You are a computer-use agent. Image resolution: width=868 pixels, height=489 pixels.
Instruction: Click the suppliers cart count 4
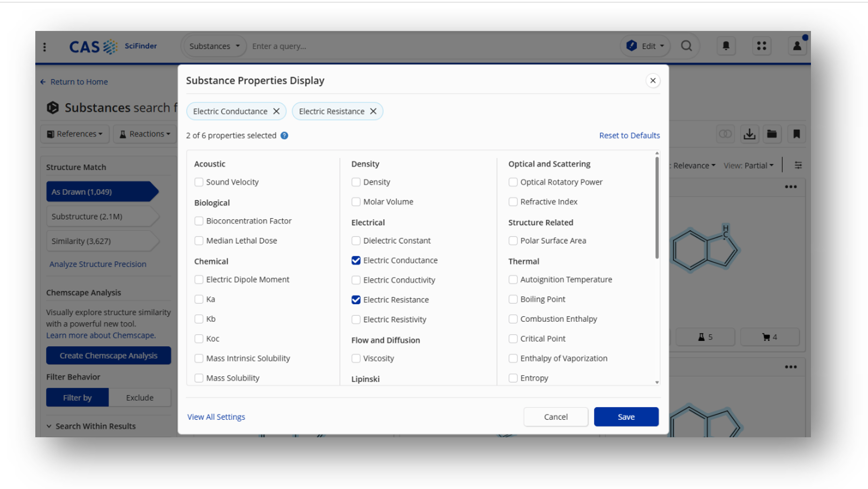[x=770, y=337]
